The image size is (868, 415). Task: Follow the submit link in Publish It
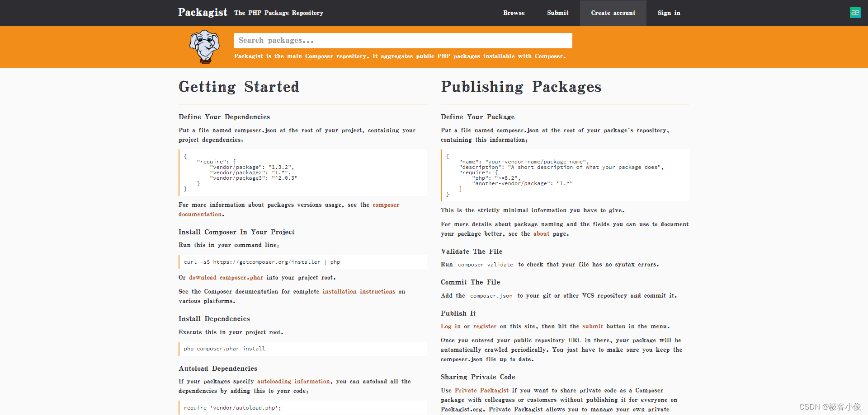593,326
